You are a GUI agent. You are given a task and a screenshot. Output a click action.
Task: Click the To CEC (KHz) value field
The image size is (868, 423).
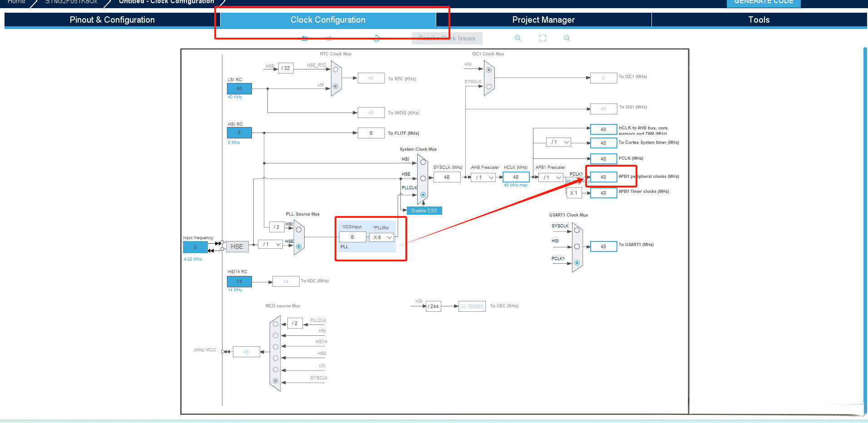pos(472,306)
